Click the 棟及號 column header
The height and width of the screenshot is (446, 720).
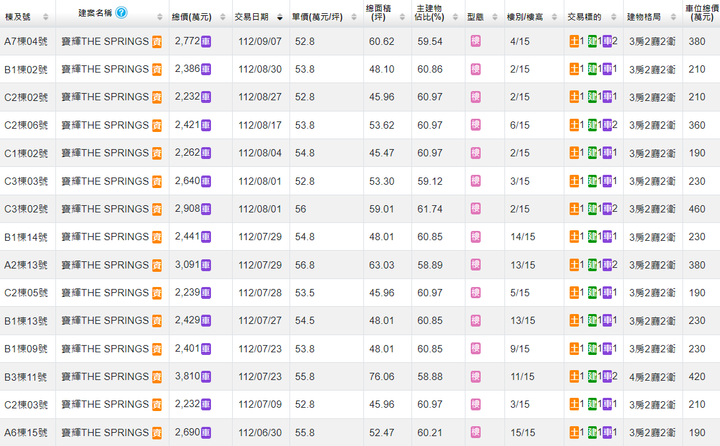point(17,17)
